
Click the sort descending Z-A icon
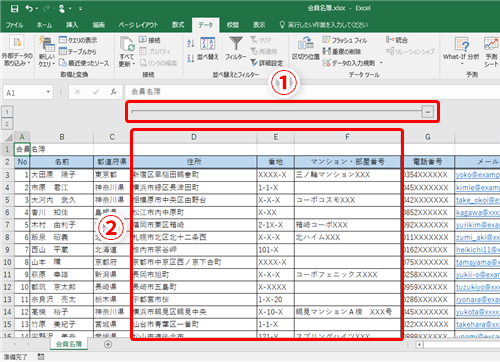[191, 58]
